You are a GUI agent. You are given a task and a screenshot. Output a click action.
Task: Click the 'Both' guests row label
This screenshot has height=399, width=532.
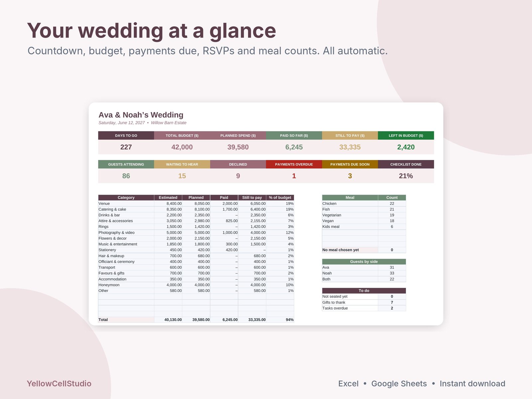[327, 279]
